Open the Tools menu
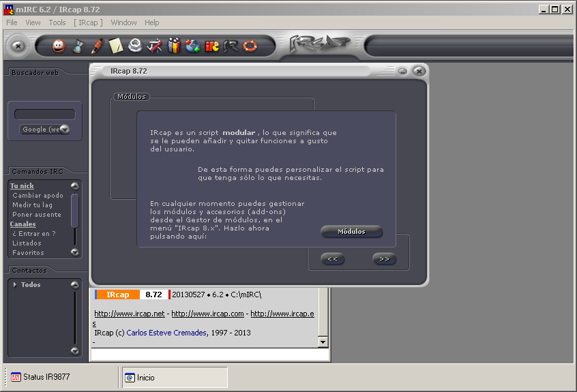 coord(57,22)
